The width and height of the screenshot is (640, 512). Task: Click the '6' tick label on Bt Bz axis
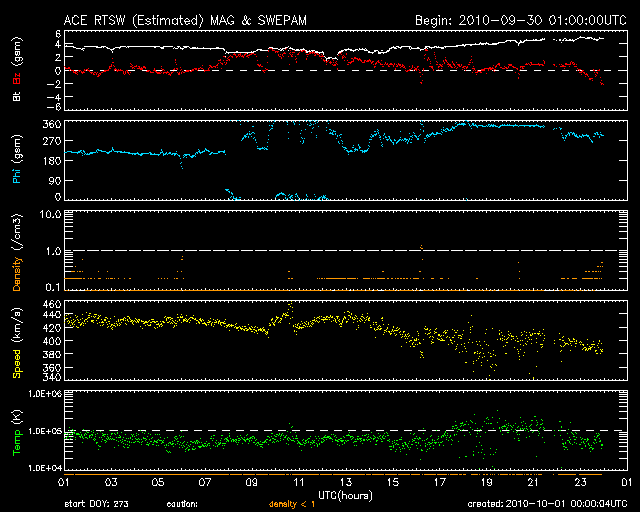pyautogui.click(x=58, y=34)
